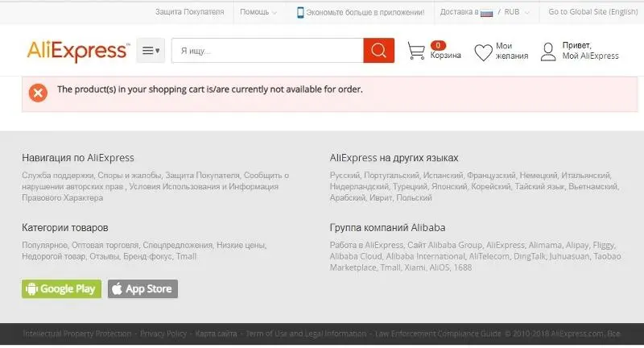Select Иврит language link

pos(381,197)
